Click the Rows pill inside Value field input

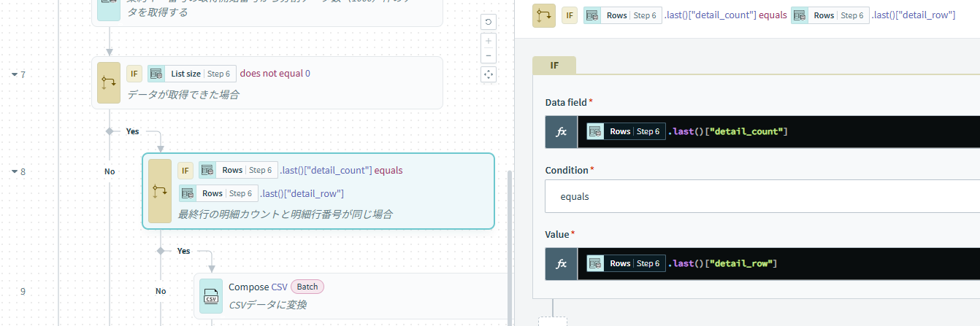(626, 263)
